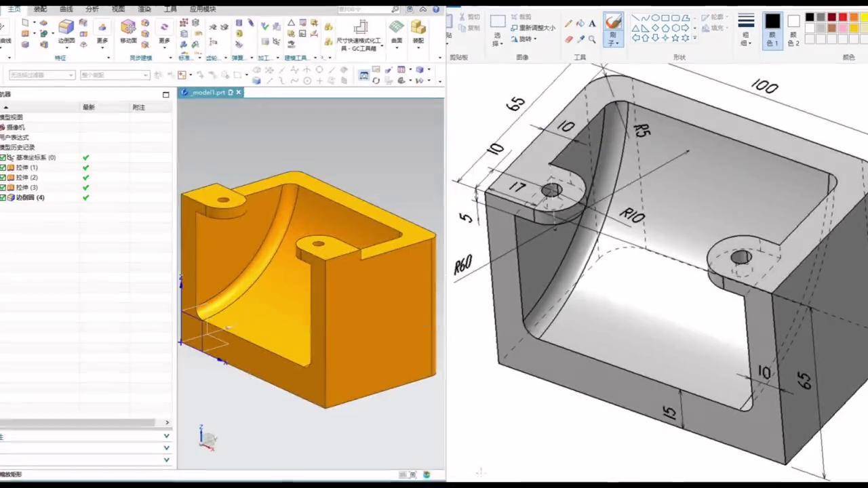Choose the oval shape in Paint shapes gallery
This screenshot has width=868, height=488.
point(656,18)
